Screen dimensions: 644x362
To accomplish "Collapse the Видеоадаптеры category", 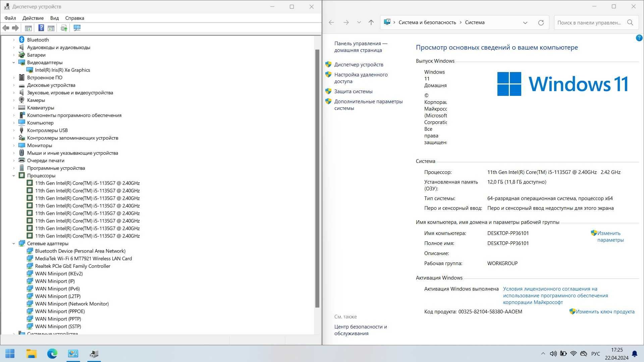I will (x=14, y=62).
